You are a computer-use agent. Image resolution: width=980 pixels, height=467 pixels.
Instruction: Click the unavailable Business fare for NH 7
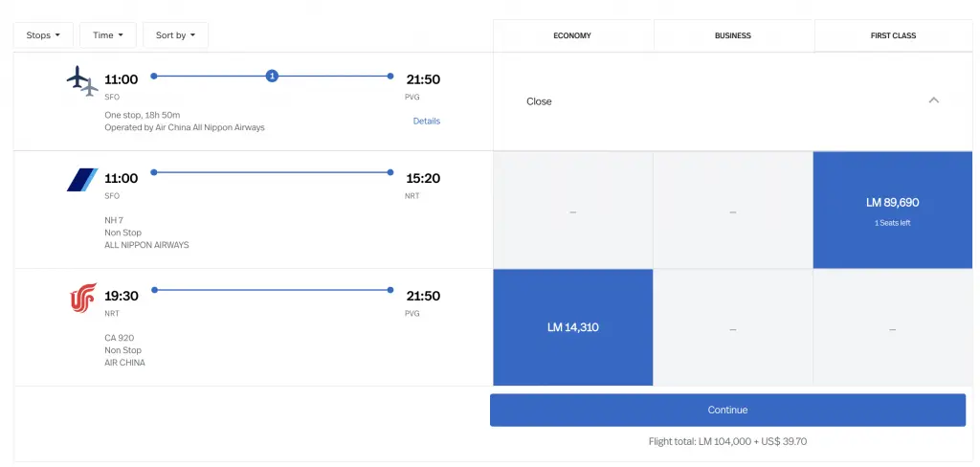733,211
